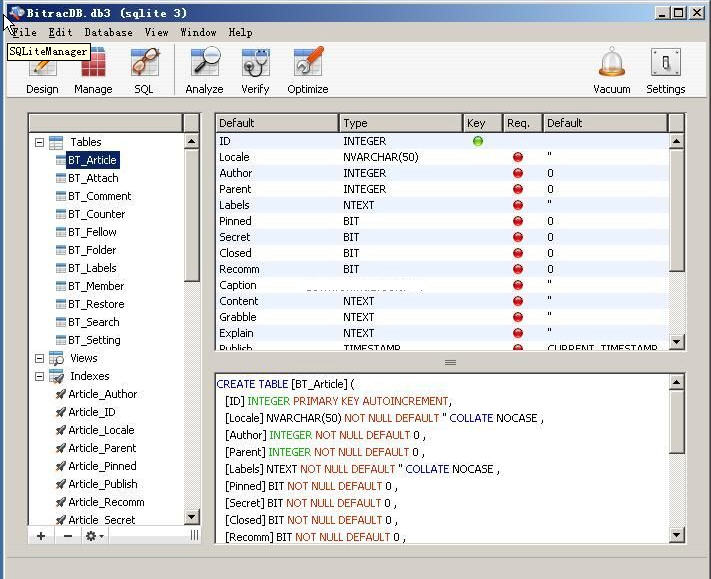
Task: Select the Article_Locale index
Action: tap(101, 430)
